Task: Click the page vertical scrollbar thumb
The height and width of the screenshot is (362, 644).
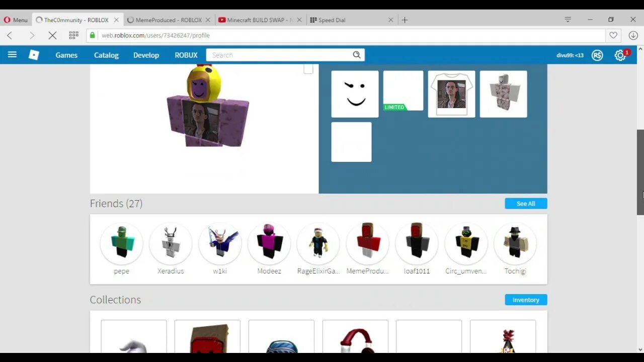Action: pyautogui.click(x=640, y=172)
